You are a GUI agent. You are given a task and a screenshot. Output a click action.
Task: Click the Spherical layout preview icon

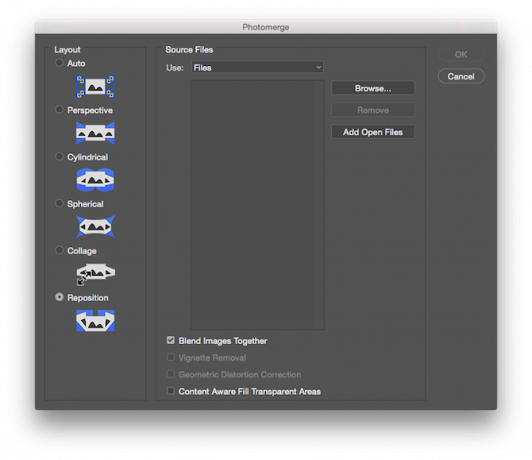click(x=95, y=226)
